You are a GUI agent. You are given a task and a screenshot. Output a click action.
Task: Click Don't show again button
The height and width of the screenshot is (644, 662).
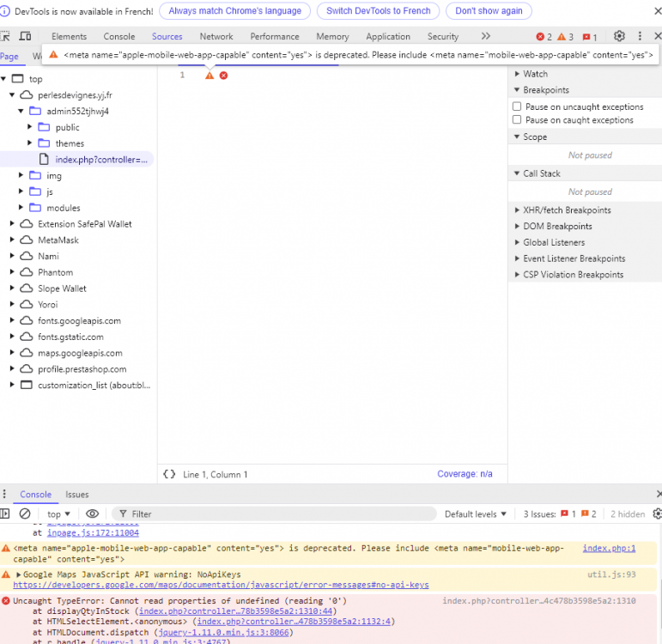[489, 11]
